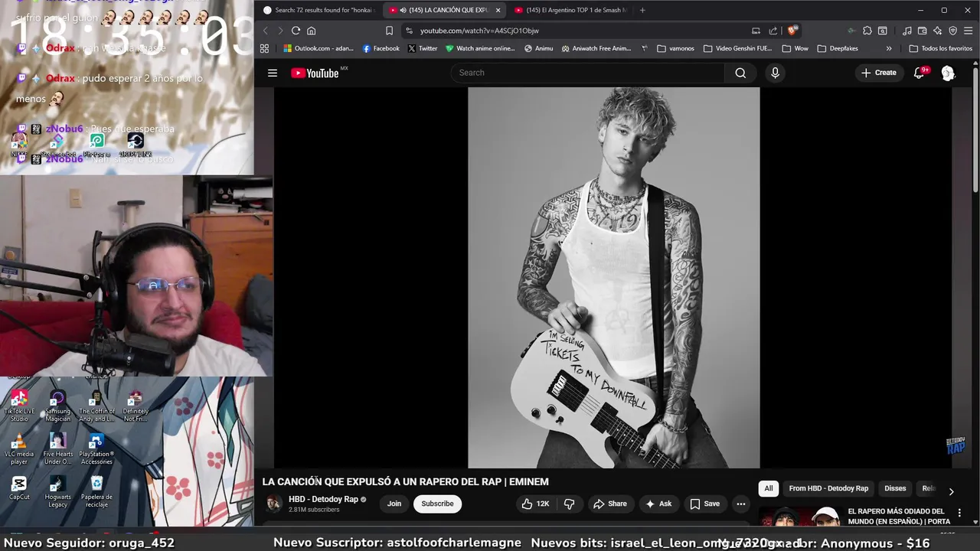Click the browser address bar URL
The height and width of the screenshot is (551, 980).
(x=479, y=31)
